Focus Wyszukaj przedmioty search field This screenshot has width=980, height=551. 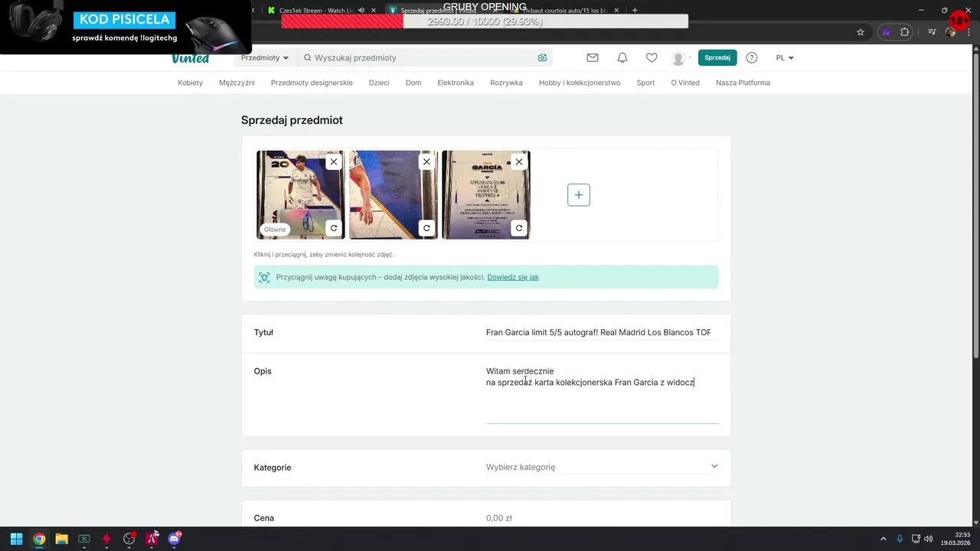pos(425,57)
